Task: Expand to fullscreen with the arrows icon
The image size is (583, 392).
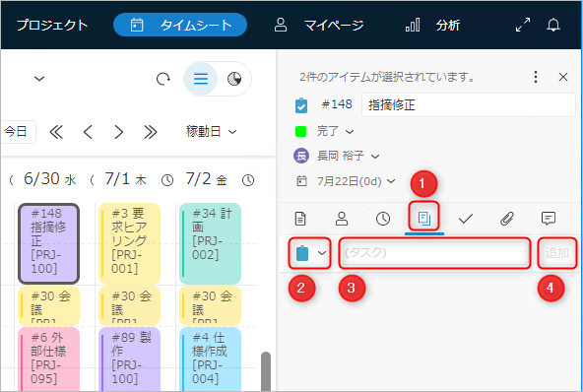Action: [523, 25]
